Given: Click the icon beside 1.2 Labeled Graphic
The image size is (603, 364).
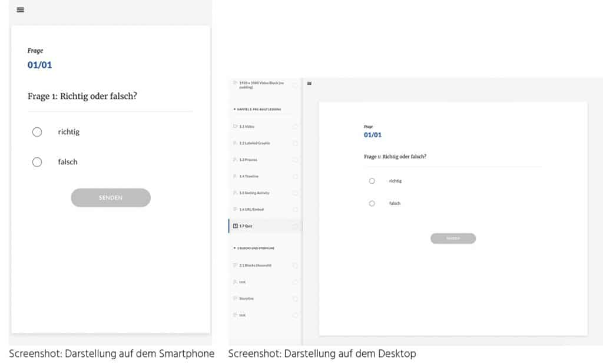Looking at the screenshot, I should (236, 143).
